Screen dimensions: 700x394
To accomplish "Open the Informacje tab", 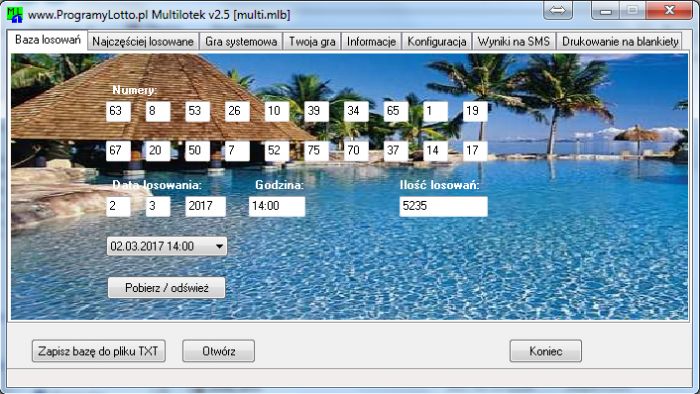I will (x=371, y=41).
